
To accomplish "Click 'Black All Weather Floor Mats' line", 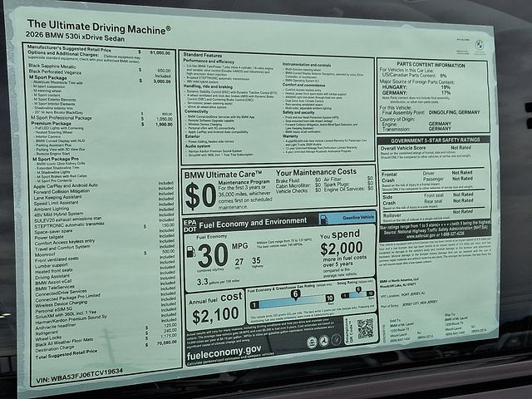I will click(64, 342).
